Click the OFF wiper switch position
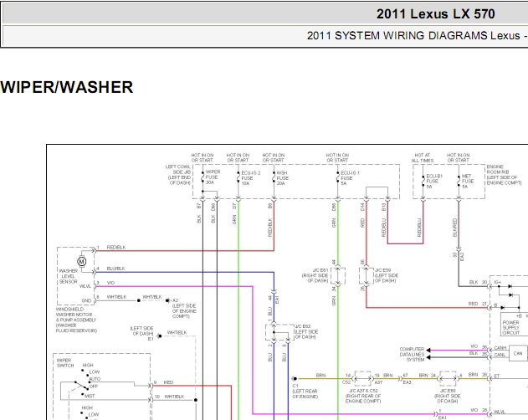This screenshot has height=420, width=528. (x=94, y=387)
